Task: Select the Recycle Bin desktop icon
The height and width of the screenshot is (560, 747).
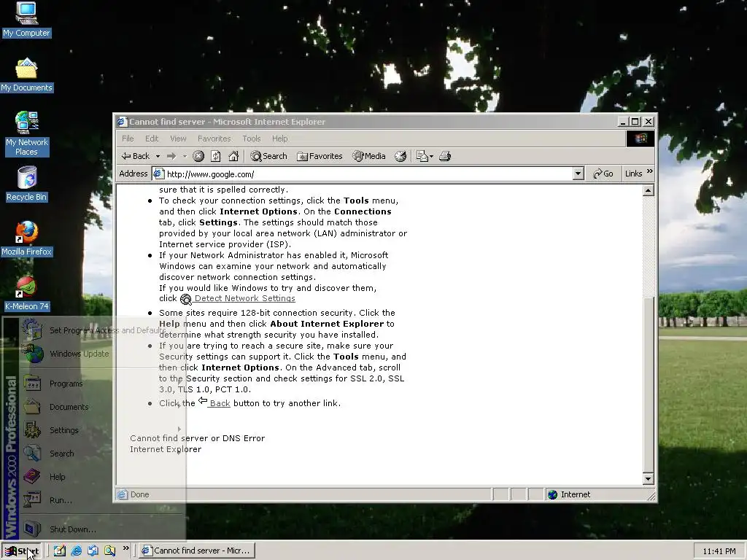Action: (x=26, y=184)
